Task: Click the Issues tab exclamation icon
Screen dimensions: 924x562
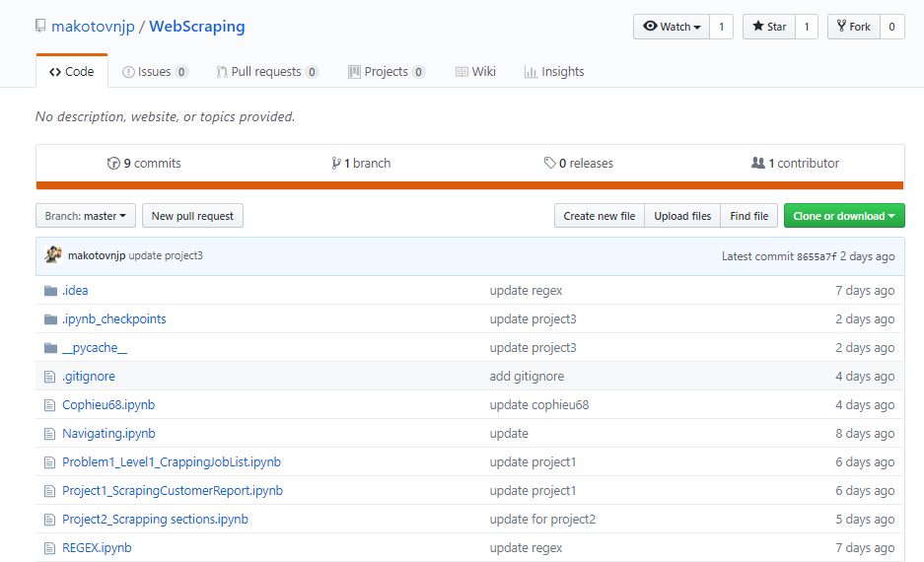Action: pyautogui.click(x=128, y=72)
